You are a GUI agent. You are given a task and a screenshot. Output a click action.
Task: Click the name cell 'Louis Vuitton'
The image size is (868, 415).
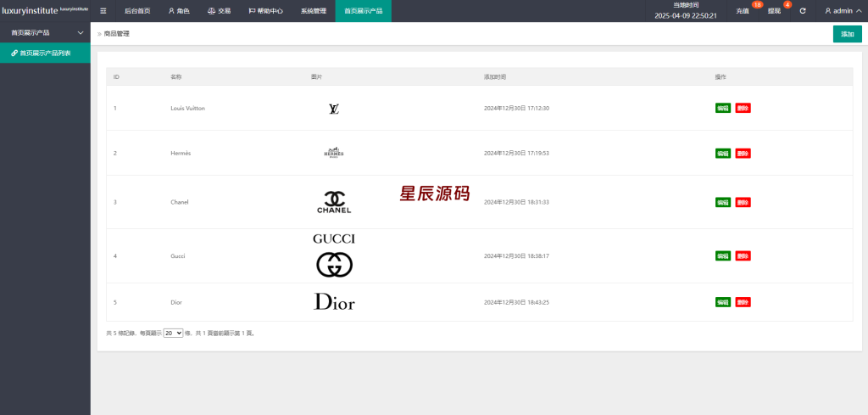click(187, 108)
